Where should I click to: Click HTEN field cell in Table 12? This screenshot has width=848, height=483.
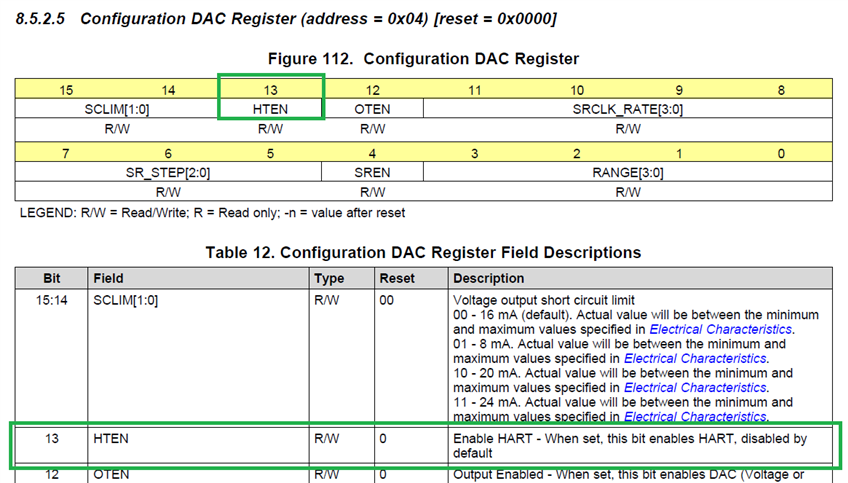point(111,439)
